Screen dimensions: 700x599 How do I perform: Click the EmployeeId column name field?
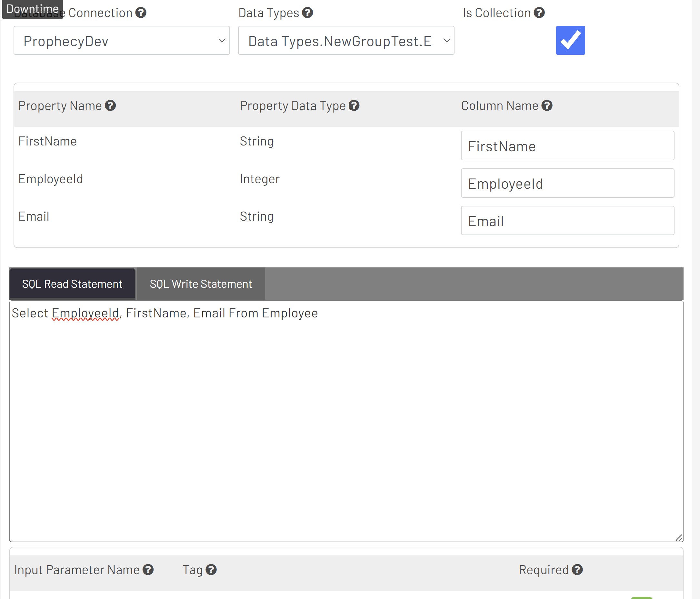click(567, 183)
